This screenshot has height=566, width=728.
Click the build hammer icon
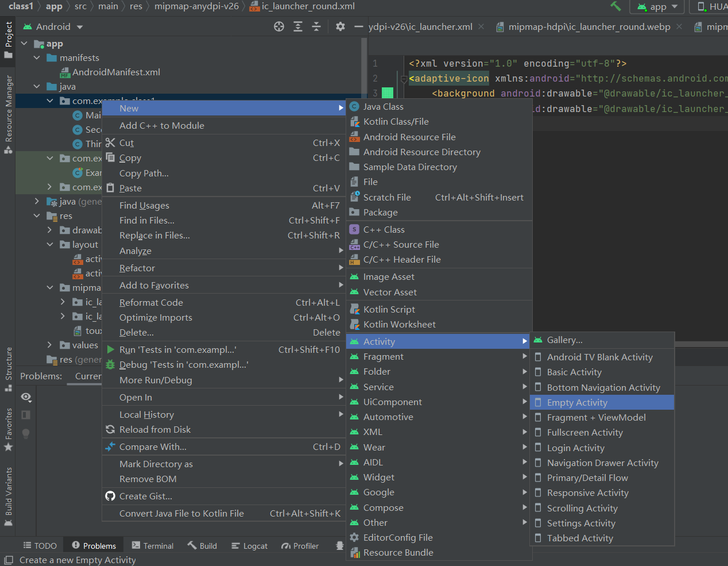tap(615, 6)
